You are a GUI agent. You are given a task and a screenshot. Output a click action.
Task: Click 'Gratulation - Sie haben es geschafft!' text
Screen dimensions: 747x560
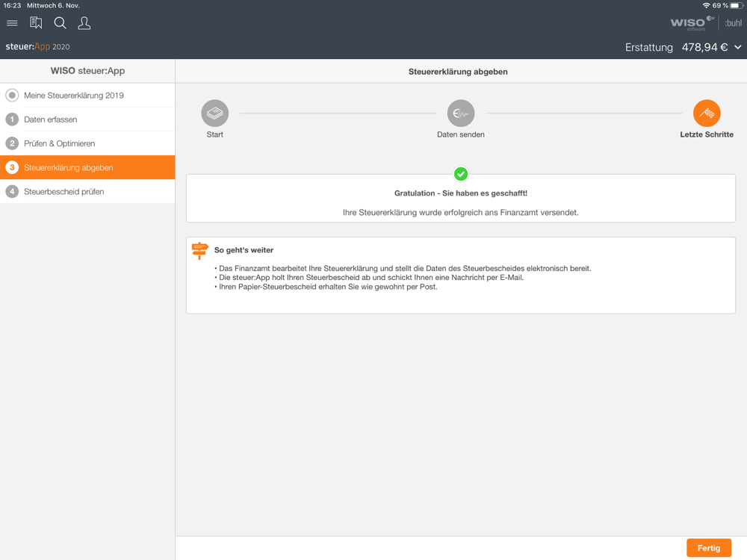click(x=461, y=193)
